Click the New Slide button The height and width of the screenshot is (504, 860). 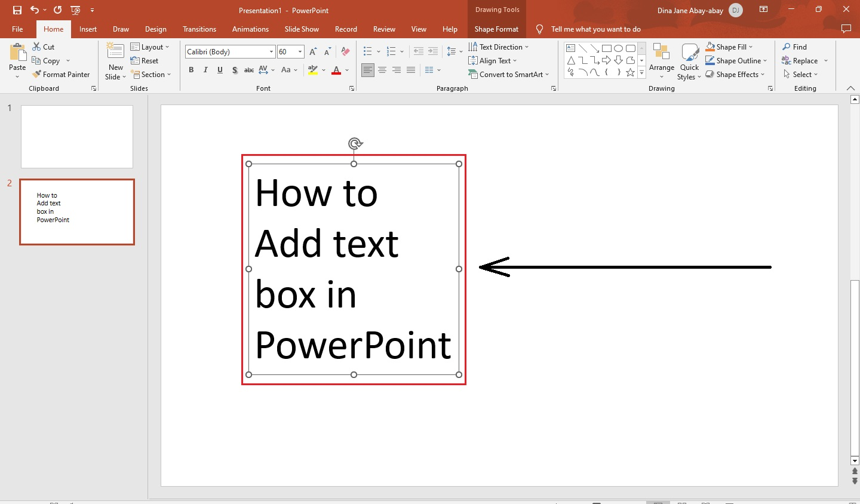[114, 60]
